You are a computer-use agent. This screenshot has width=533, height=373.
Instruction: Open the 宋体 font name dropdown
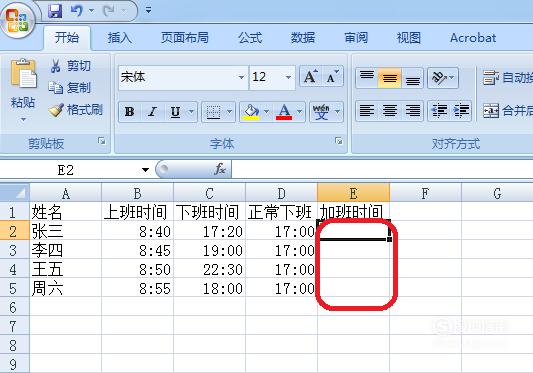[x=241, y=77]
